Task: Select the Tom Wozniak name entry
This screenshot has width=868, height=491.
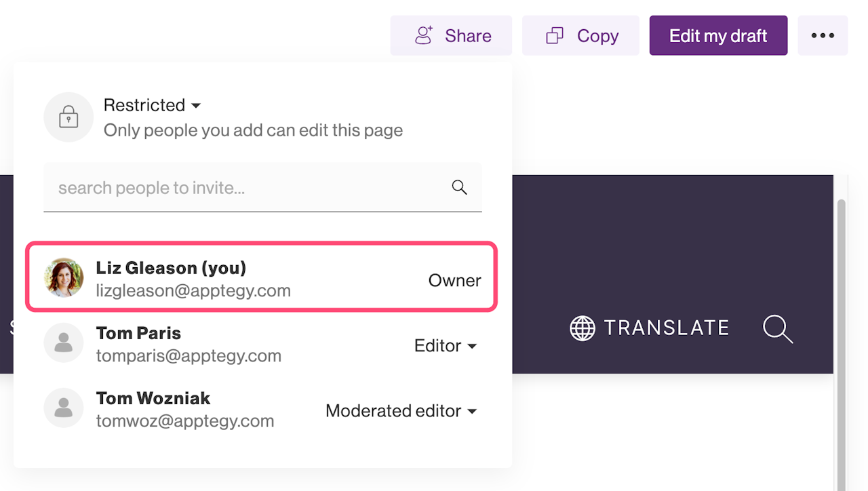Action: click(x=153, y=398)
